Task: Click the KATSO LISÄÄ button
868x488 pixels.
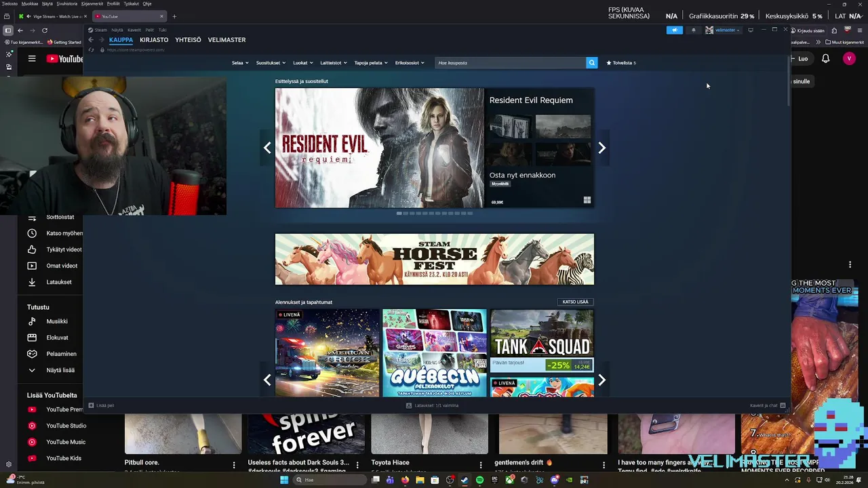Action: pos(575,302)
